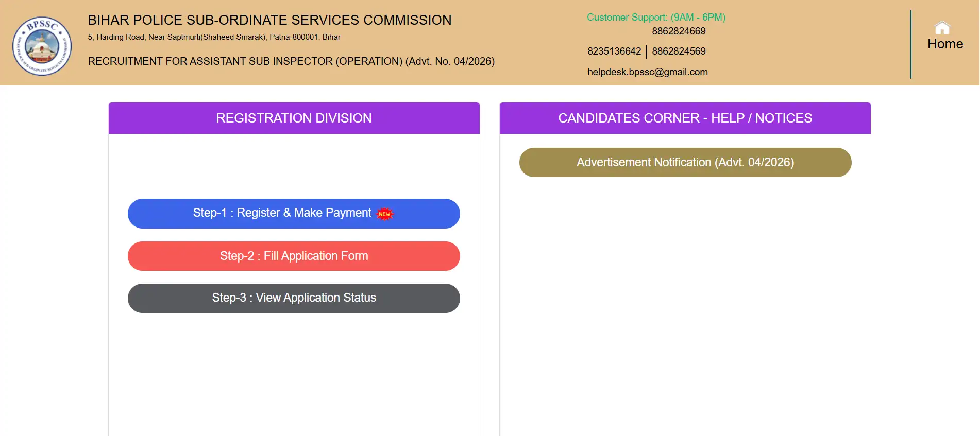Click support number 8235136642
The image size is (980, 436).
(x=614, y=51)
